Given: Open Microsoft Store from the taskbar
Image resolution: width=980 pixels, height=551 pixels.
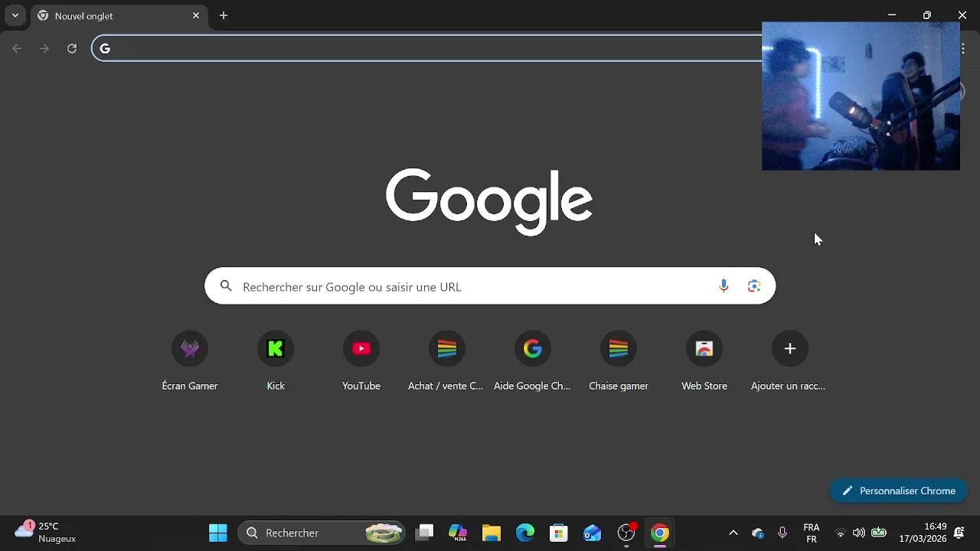Looking at the screenshot, I should click(559, 533).
